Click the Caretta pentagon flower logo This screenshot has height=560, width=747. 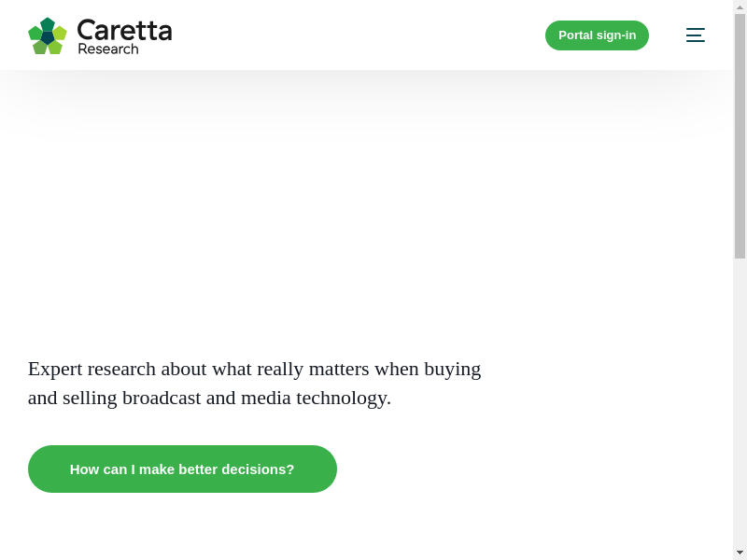pos(48,35)
